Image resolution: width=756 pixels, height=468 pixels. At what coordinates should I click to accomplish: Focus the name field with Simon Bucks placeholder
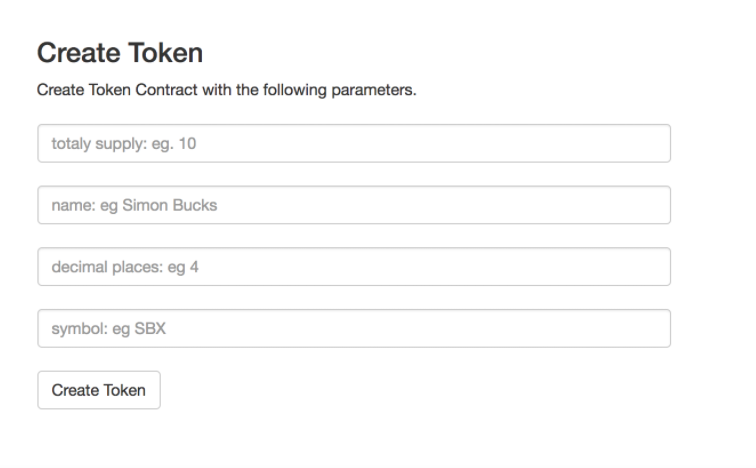[354, 205]
